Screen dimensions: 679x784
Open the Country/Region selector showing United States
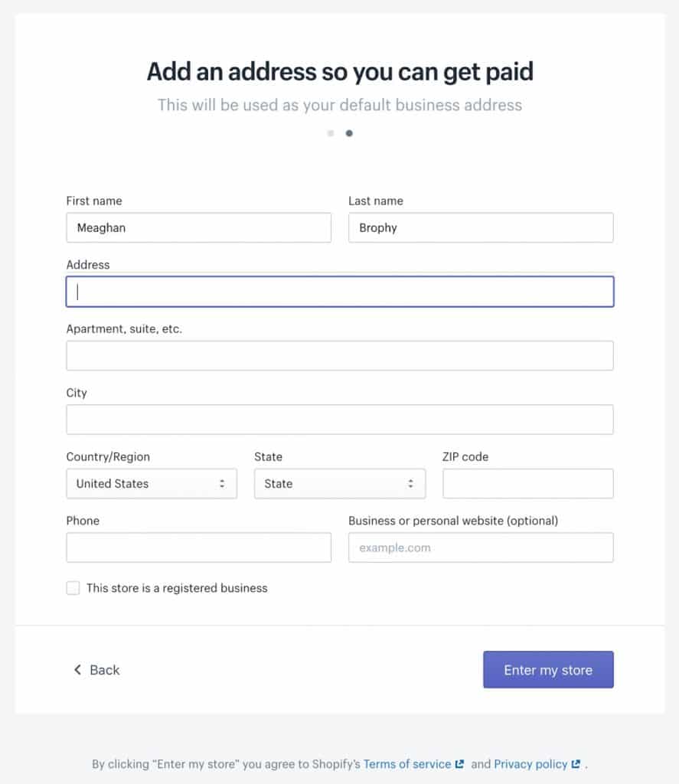(151, 483)
